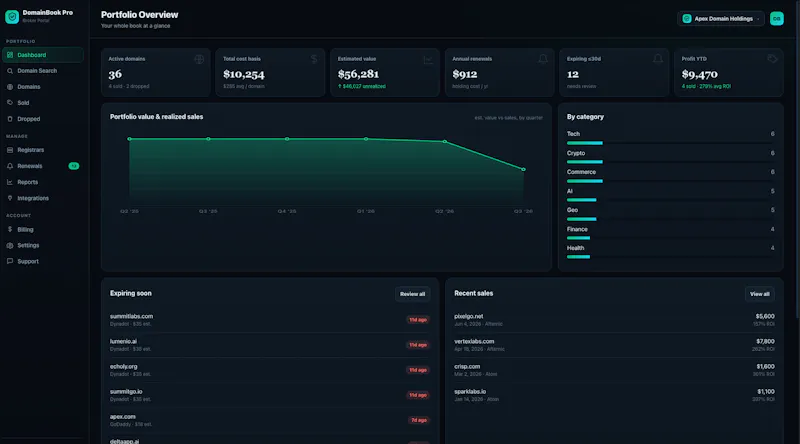Viewport: 800px width, 444px height.
Task: Open the Reports page
Action: pyautogui.click(x=43, y=182)
